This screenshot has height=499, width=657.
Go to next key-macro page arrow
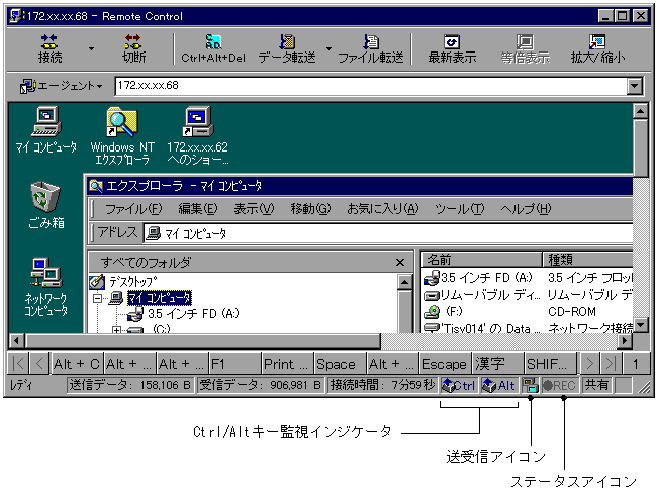point(590,364)
